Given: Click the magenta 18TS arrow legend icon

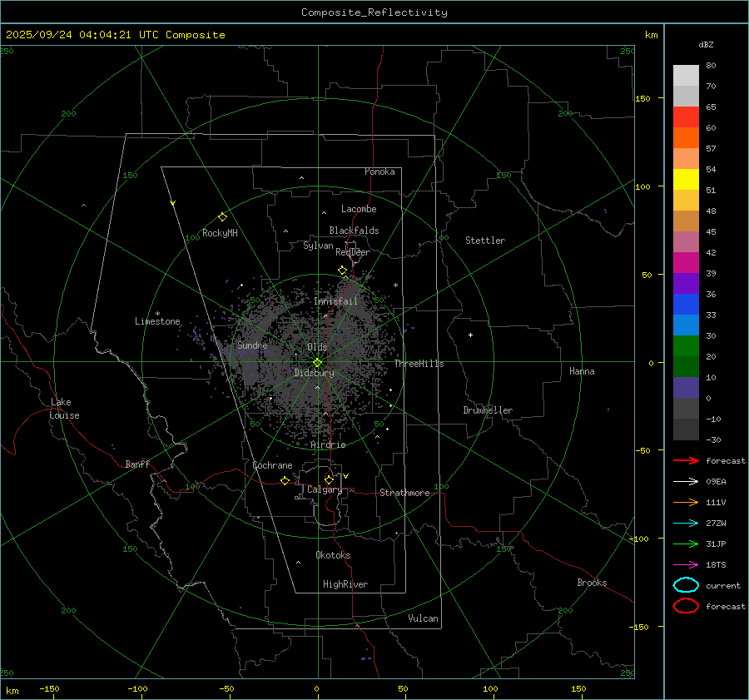Looking at the screenshot, I should pyautogui.click(x=685, y=564).
